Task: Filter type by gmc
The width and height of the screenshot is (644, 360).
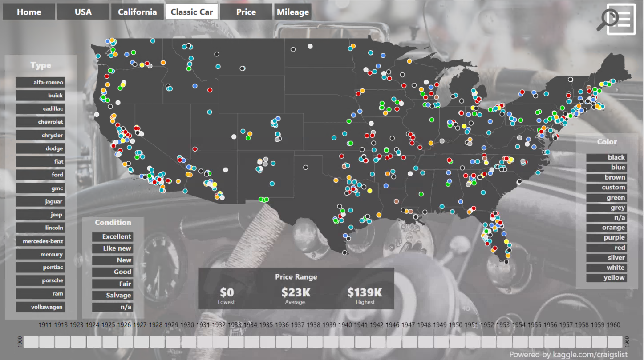Action: coord(41,188)
